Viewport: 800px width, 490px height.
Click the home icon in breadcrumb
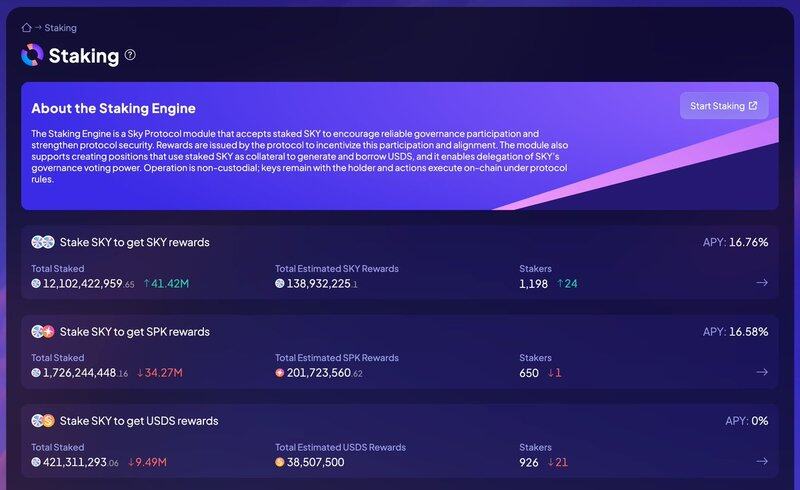(26, 28)
